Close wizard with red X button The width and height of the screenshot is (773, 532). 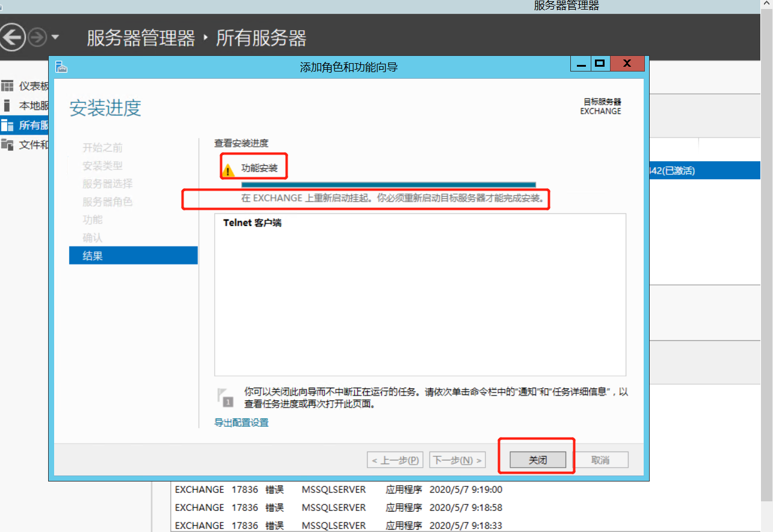627,63
